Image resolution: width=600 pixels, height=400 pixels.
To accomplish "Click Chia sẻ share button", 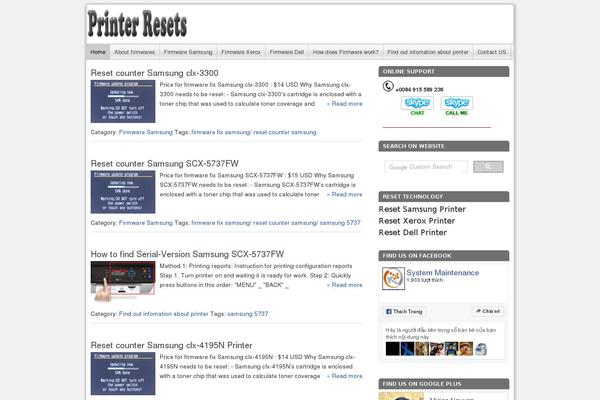I will [x=488, y=311].
